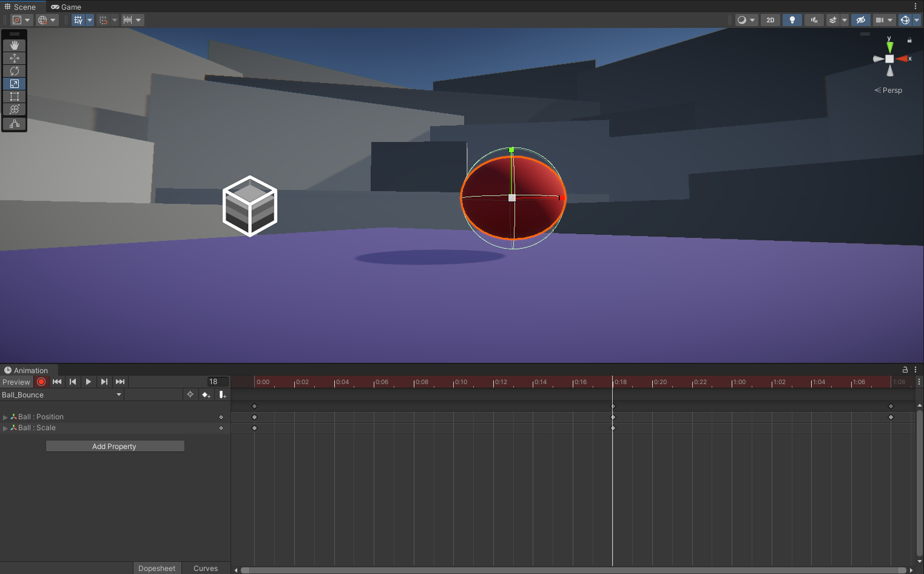The image size is (924, 574).
Task: Toggle scene lighting on or off
Action: pos(792,20)
